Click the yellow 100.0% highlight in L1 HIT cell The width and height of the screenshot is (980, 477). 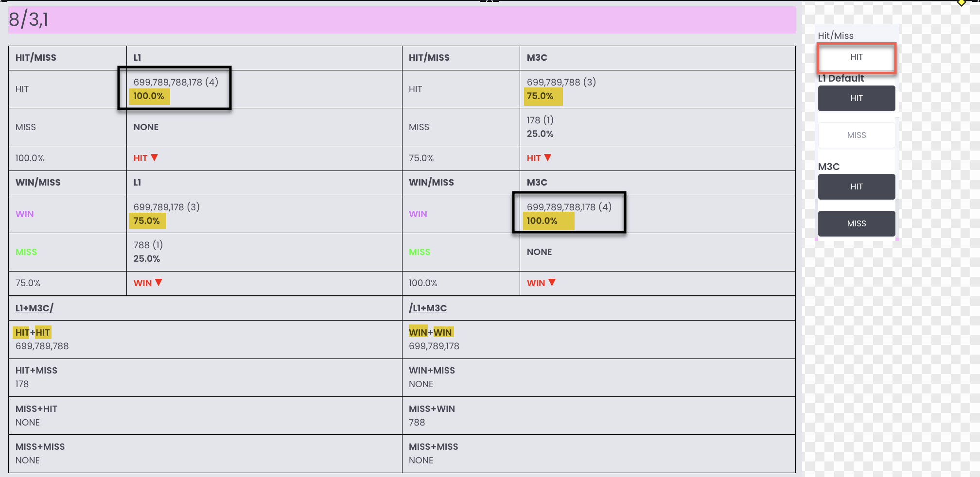pos(150,96)
